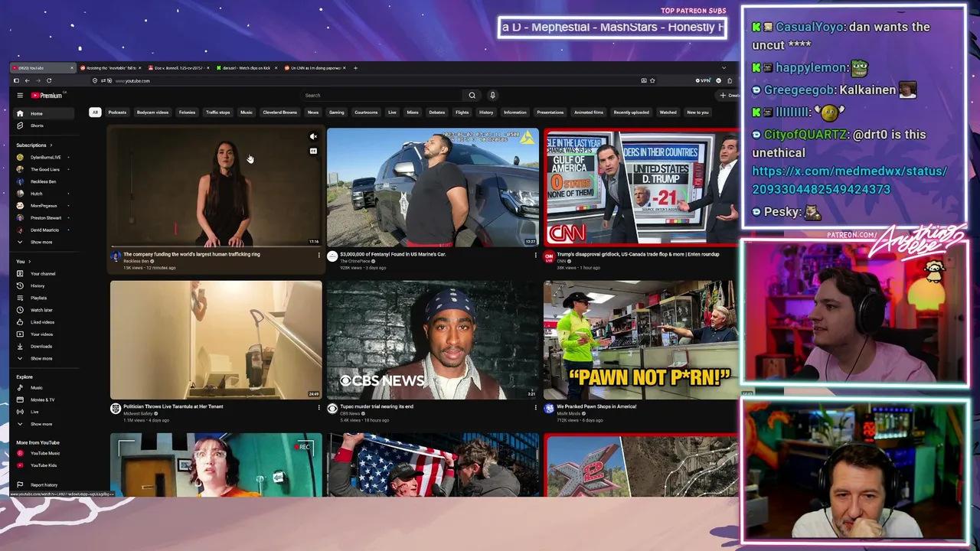Click the Create button
980x551 pixels.
click(x=729, y=96)
